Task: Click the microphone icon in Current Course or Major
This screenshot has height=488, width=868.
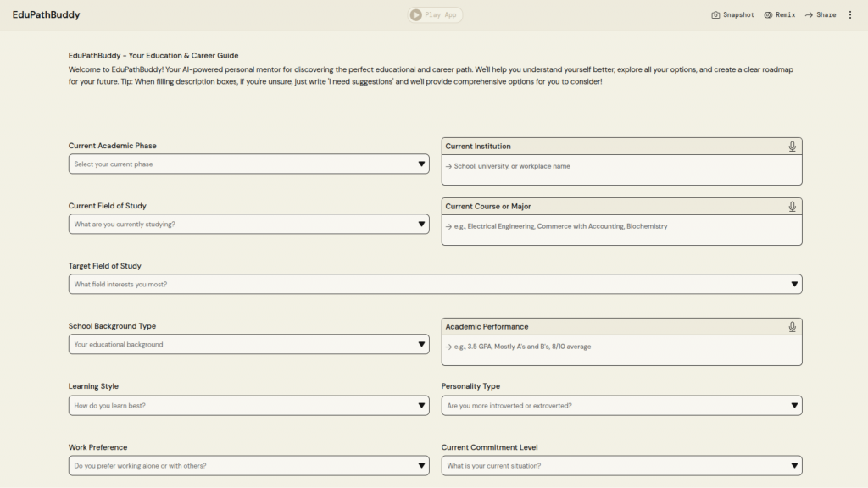Action: [x=792, y=207]
